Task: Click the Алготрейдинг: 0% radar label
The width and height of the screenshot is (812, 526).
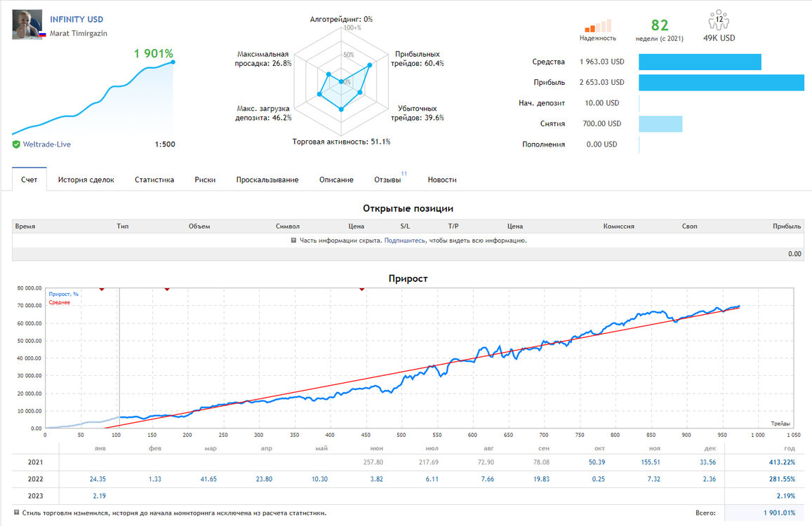Action: [x=341, y=19]
